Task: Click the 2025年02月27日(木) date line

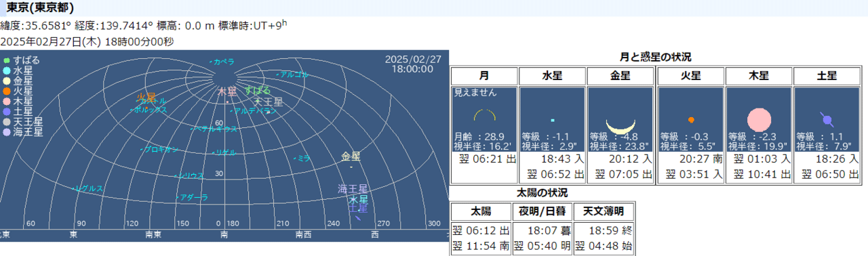Action: [87, 41]
